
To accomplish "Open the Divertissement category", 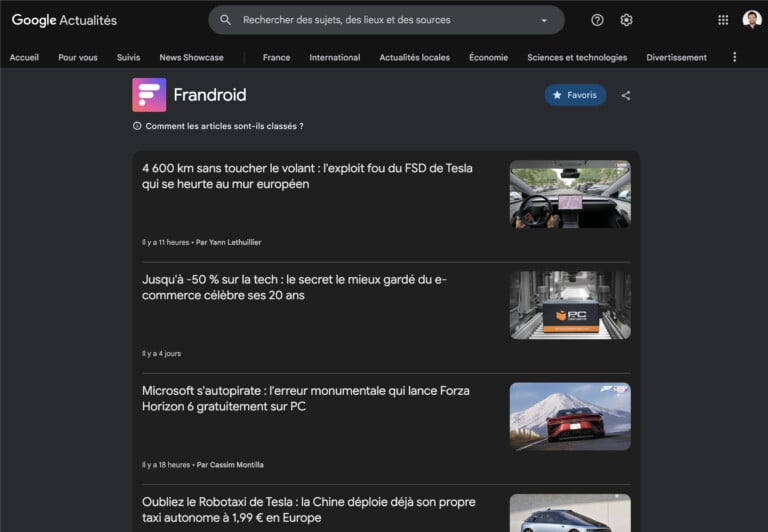I will click(676, 57).
